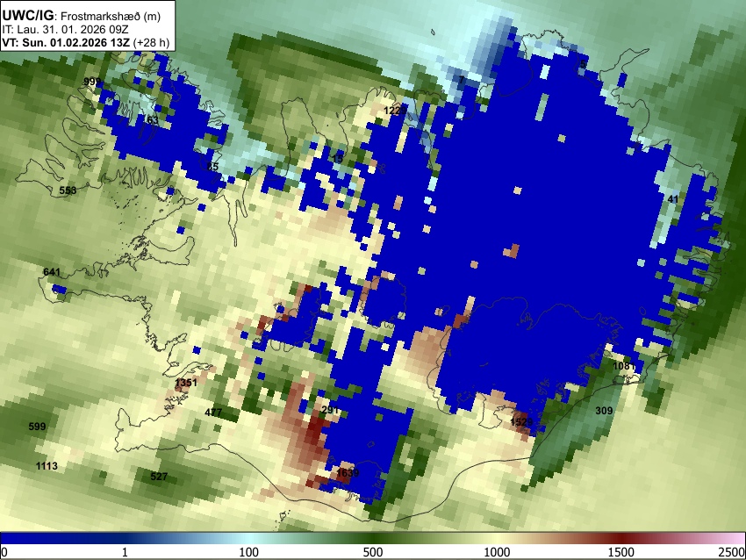The image size is (746, 560).
Task: Click the map value 309
Action: pyautogui.click(x=604, y=411)
